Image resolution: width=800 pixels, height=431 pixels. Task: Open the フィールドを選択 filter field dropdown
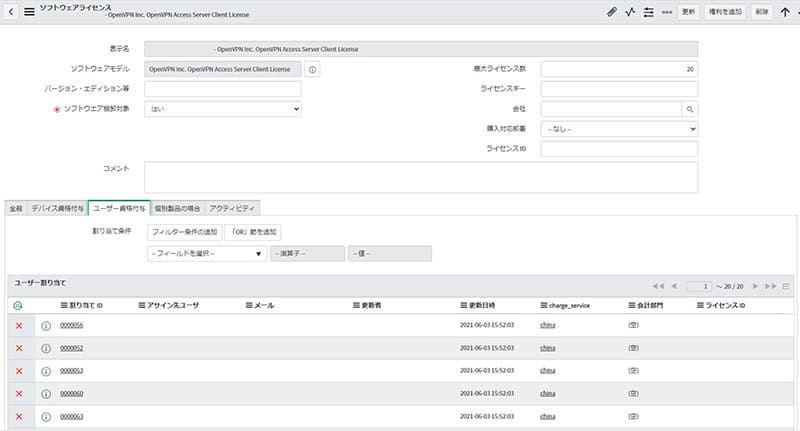pyautogui.click(x=207, y=253)
